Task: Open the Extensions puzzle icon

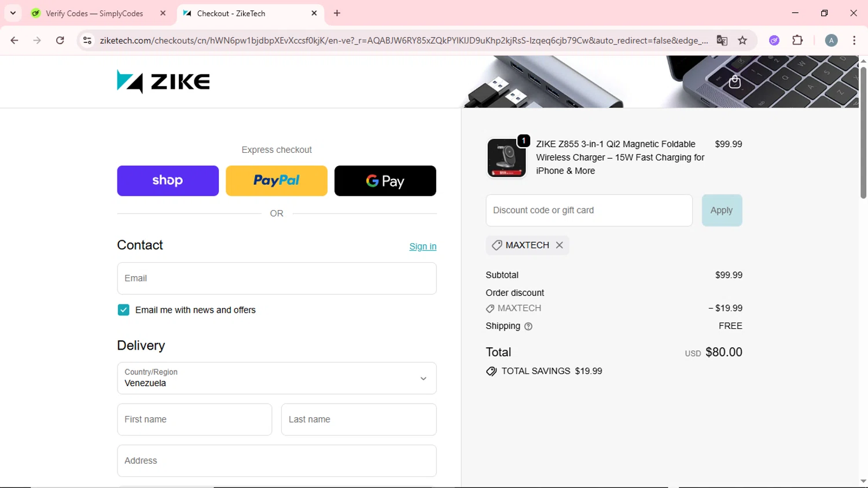Action: point(797,41)
